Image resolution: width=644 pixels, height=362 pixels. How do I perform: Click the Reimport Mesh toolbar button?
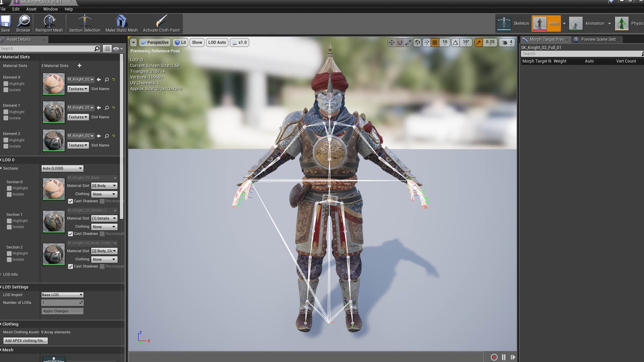click(x=49, y=24)
